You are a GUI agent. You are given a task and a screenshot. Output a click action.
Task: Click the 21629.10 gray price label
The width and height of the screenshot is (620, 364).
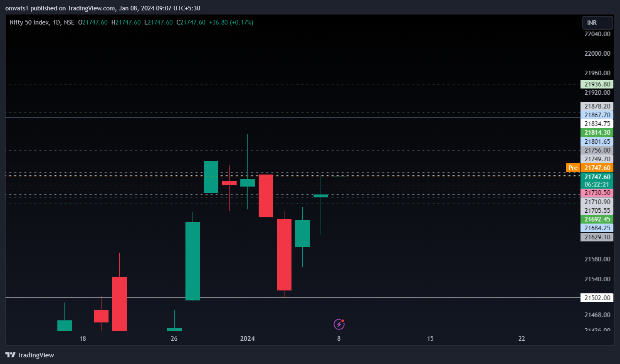point(597,237)
